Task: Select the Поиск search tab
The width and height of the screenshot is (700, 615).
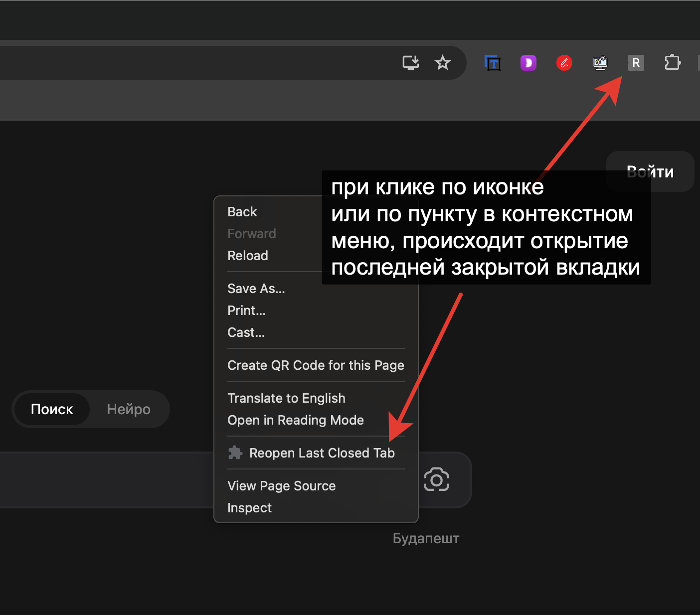Action: (52, 409)
